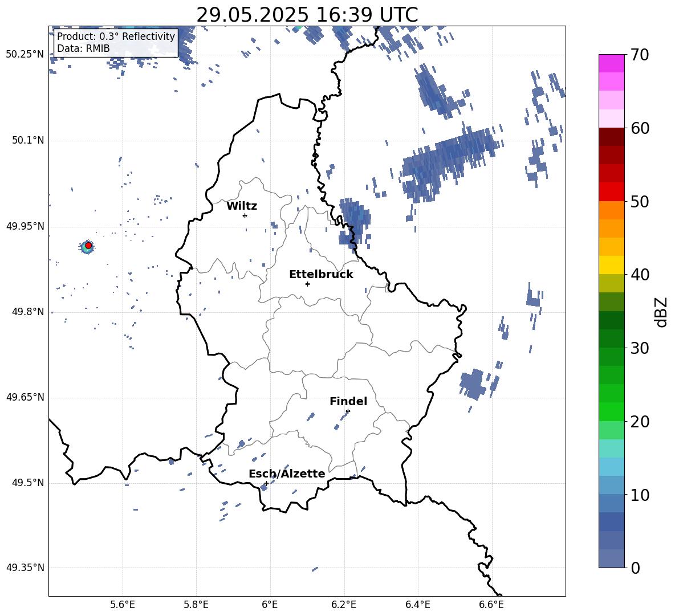Click the 6.6°E longitude label
The width and height of the screenshot is (675, 616).
tap(491, 605)
